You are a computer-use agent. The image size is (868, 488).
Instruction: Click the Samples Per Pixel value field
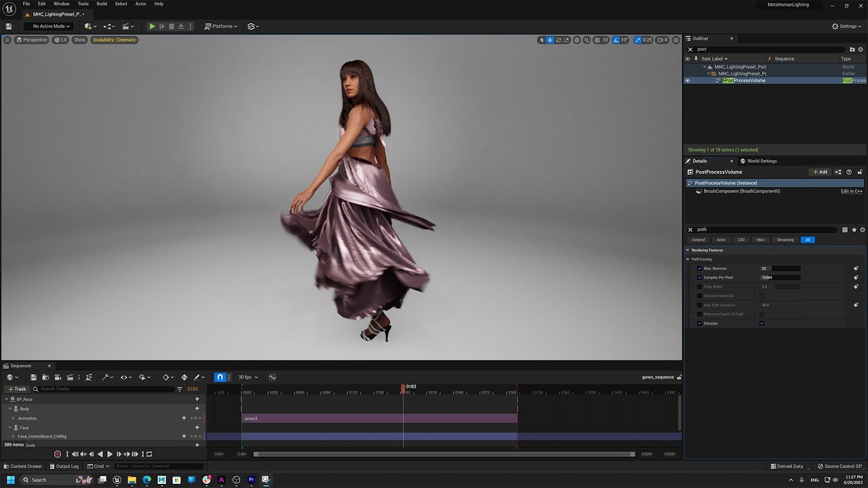tap(780, 278)
